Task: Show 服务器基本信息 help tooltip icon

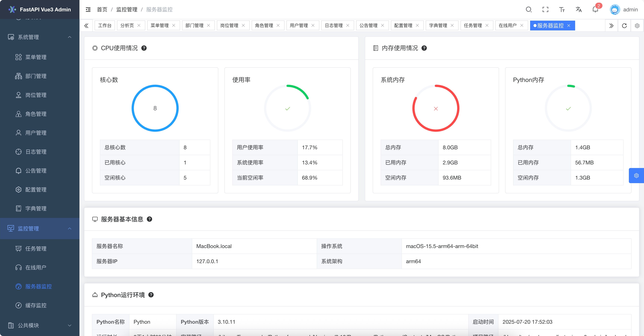Action: click(149, 219)
